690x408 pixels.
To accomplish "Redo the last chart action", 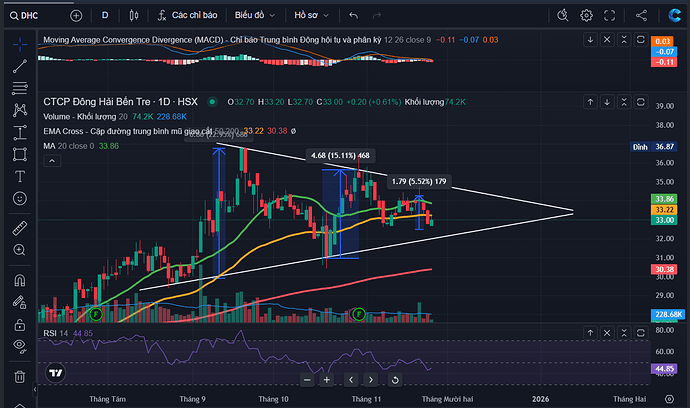I will [377, 16].
